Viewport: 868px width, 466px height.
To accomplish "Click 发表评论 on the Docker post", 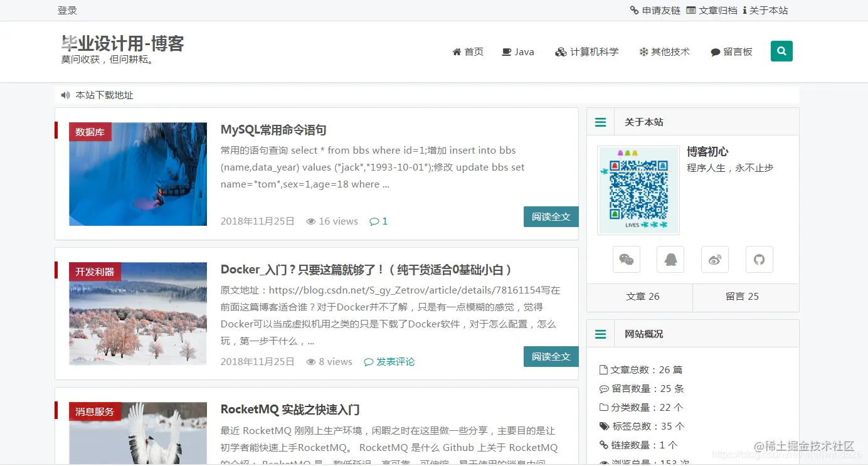I will (x=389, y=362).
